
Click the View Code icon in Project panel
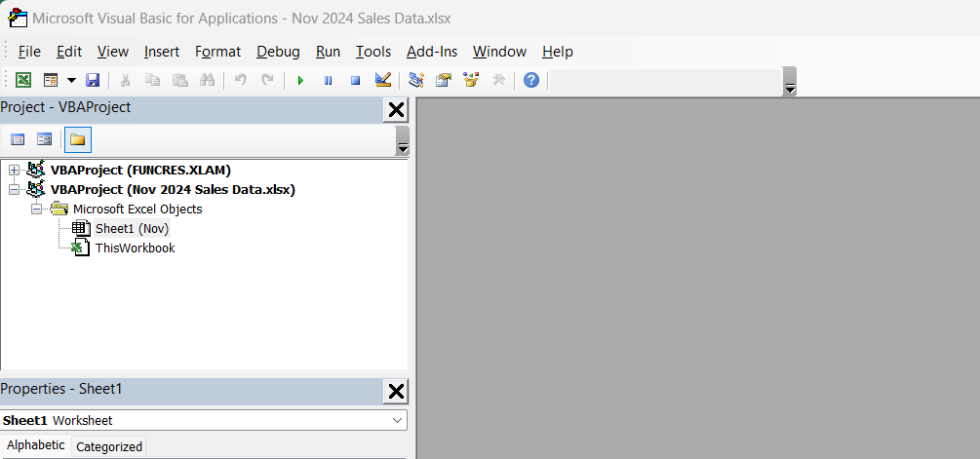click(18, 139)
